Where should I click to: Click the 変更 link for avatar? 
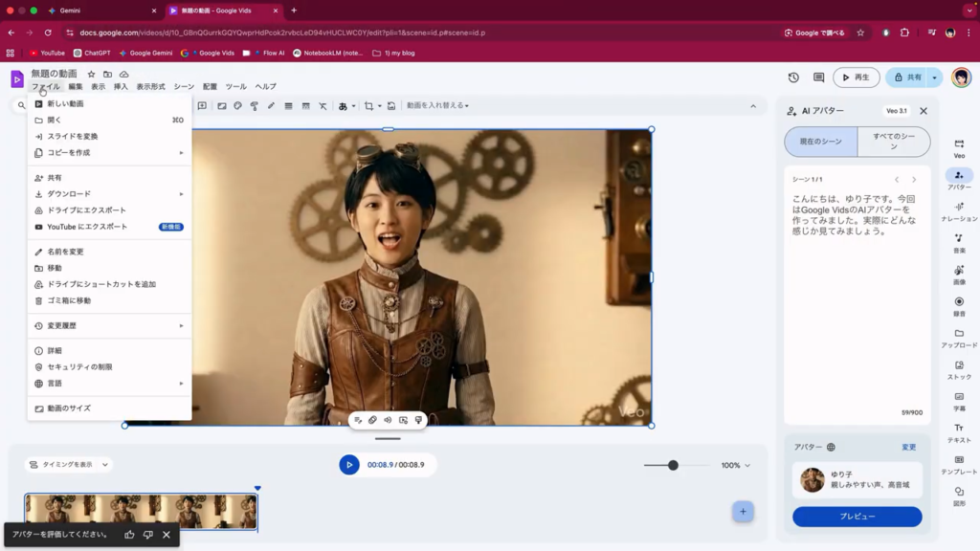[908, 447]
